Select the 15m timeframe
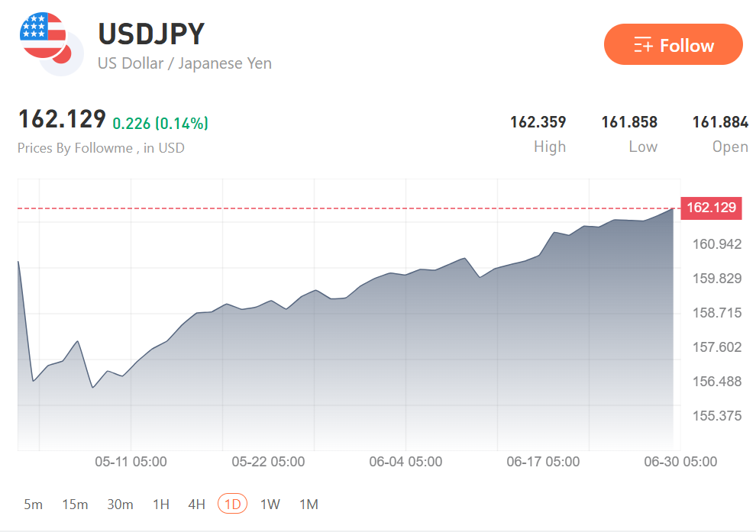Viewport: 756px width, 532px height. coord(75,504)
